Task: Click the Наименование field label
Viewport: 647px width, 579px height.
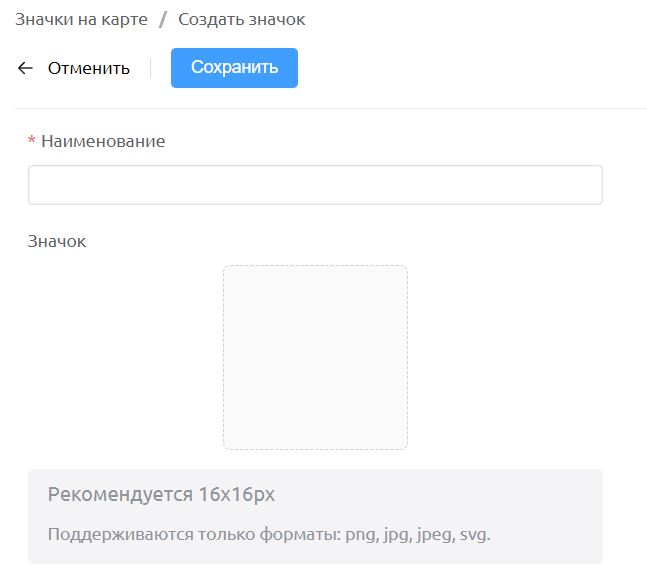Action: [103, 141]
